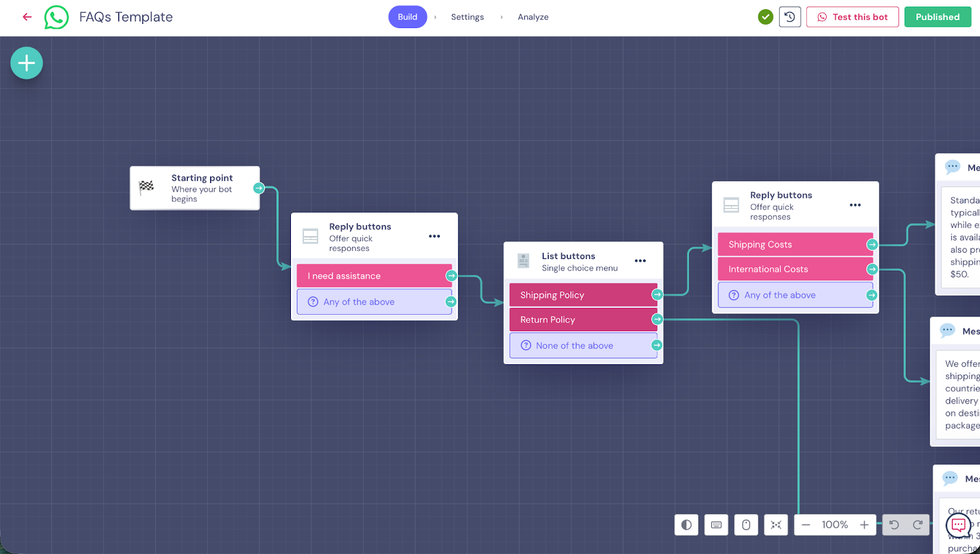The height and width of the screenshot is (554, 980).
Task: Click the FAQs Template bot title
Action: tap(126, 17)
